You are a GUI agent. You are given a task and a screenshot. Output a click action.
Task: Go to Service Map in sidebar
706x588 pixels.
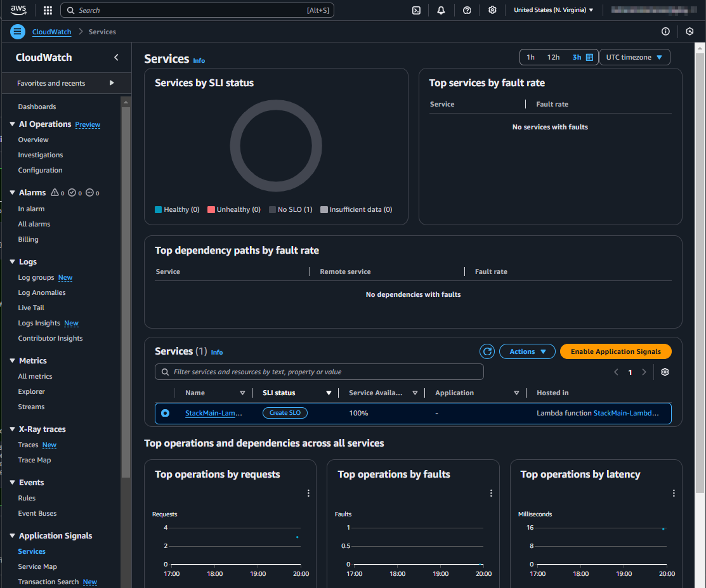[37, 566]
